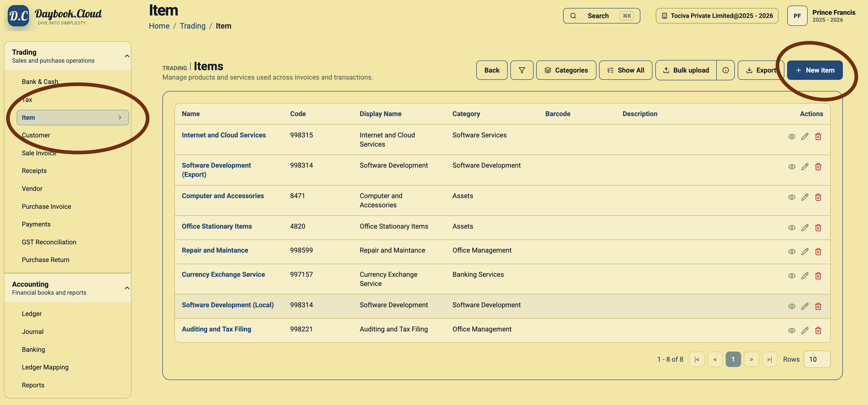Click the Bulk upload info icon

point(725,70)
